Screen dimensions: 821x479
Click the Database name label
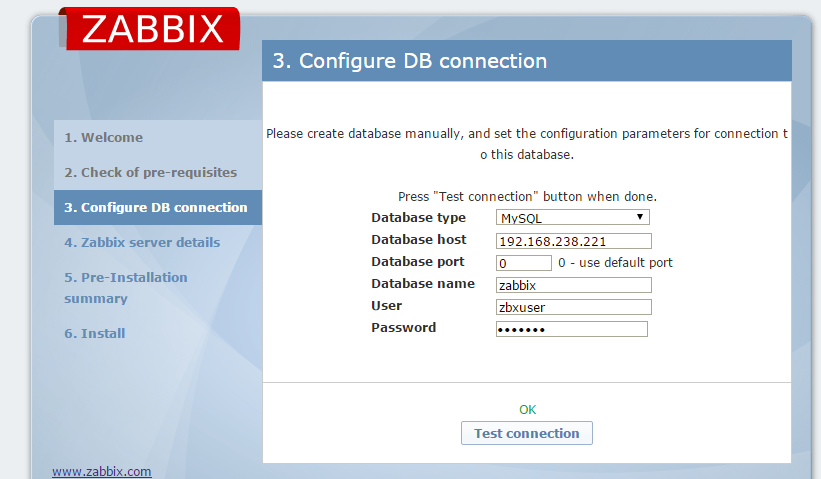(423, 283)
